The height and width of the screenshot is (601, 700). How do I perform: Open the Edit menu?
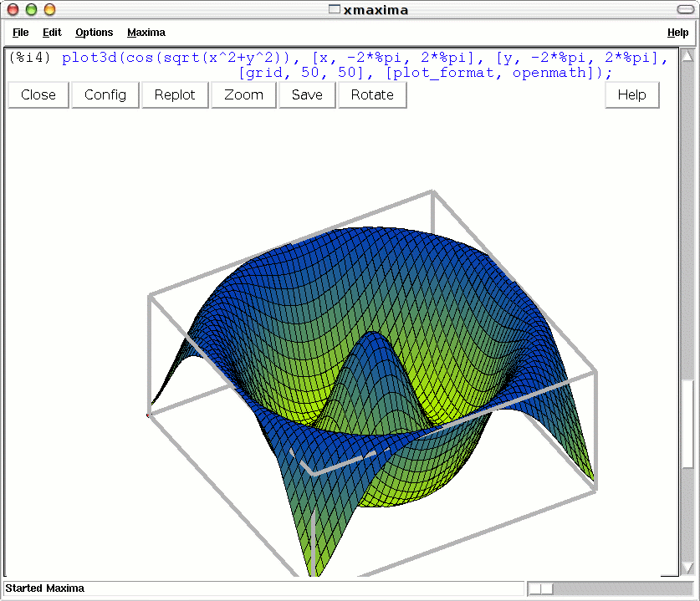[51, 33]
